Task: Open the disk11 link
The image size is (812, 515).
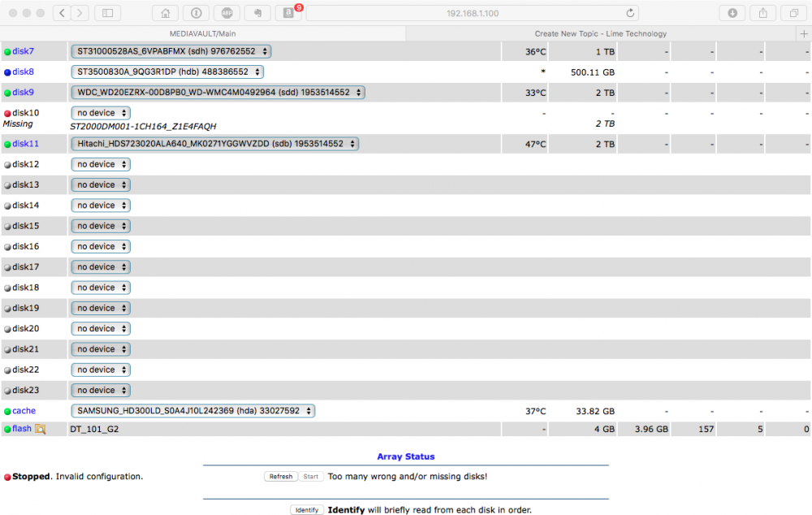Action: point(25,144)
